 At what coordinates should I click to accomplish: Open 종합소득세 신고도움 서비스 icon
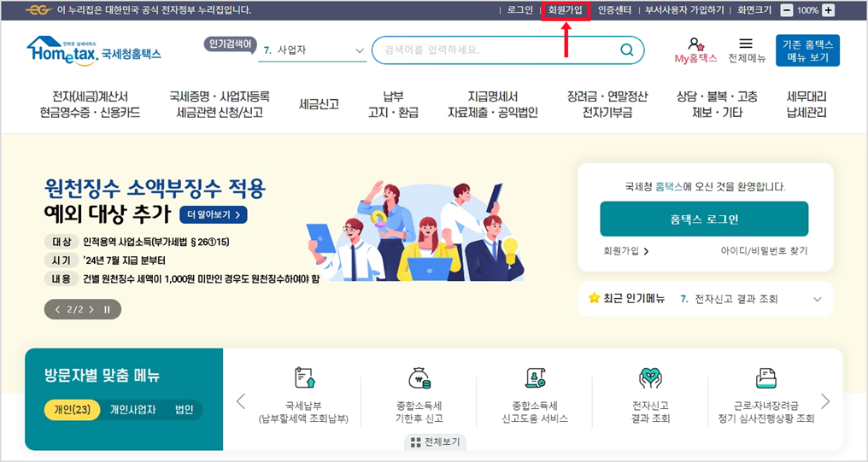click(535, 378)
